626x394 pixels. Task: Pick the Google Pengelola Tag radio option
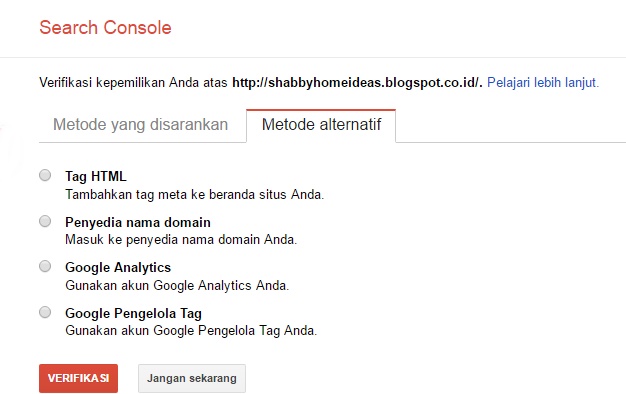coord(45,312)
